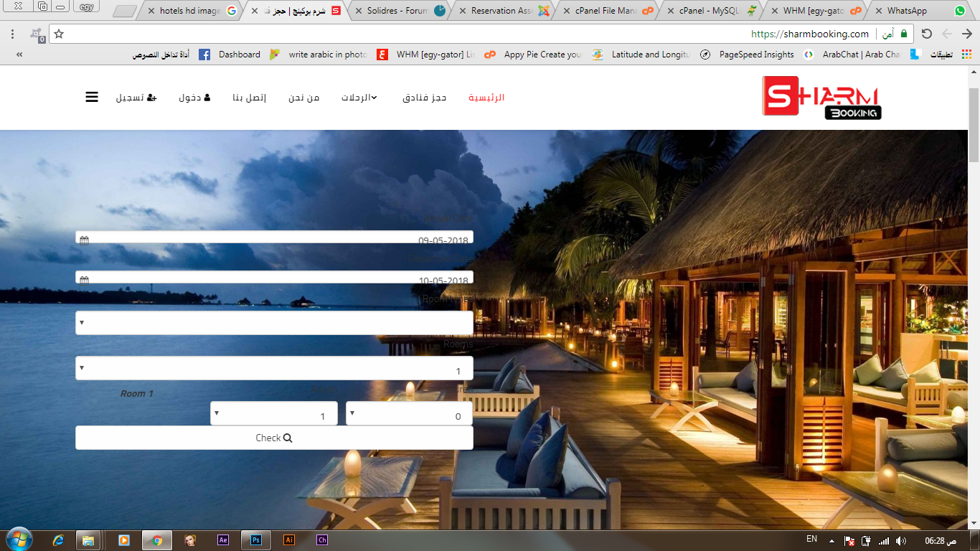Switch to the WhatsApp tab
Screen dimensions: 980x551
tap(915, 11)
